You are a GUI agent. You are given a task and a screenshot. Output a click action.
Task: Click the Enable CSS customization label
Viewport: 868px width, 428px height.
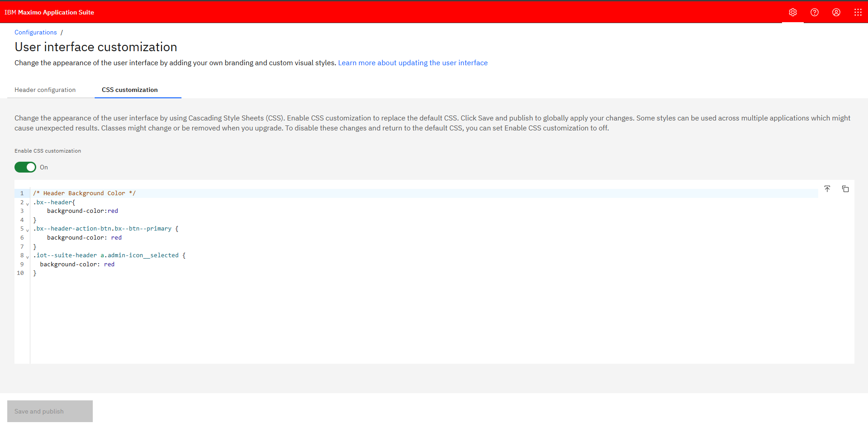[x=48, y=151]
